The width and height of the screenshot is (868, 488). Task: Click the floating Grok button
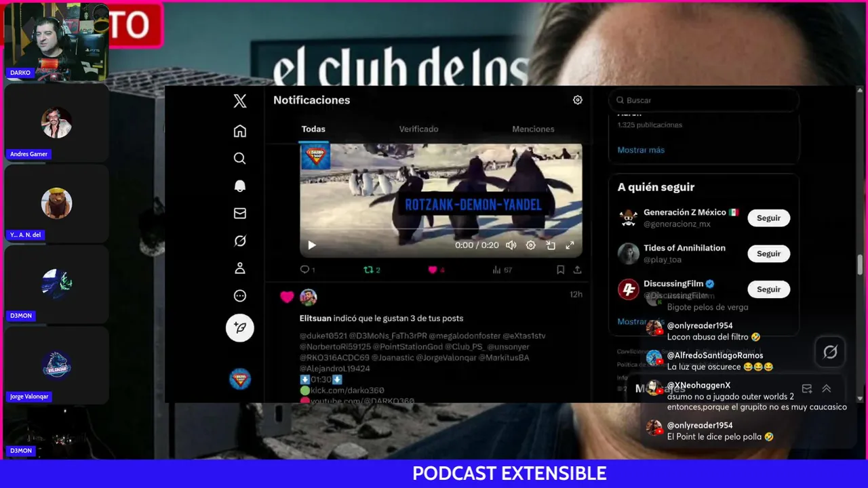coord(830,352)
